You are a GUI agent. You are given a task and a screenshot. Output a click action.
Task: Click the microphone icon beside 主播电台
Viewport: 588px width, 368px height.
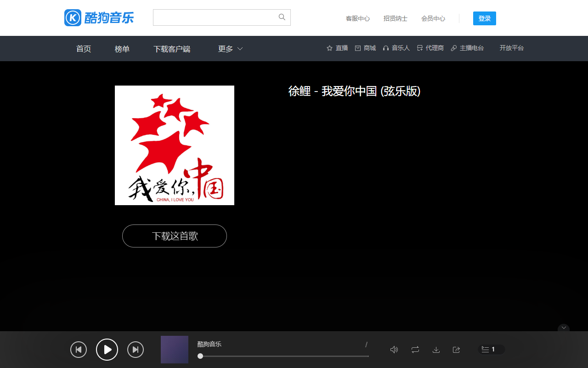point(454,48)
